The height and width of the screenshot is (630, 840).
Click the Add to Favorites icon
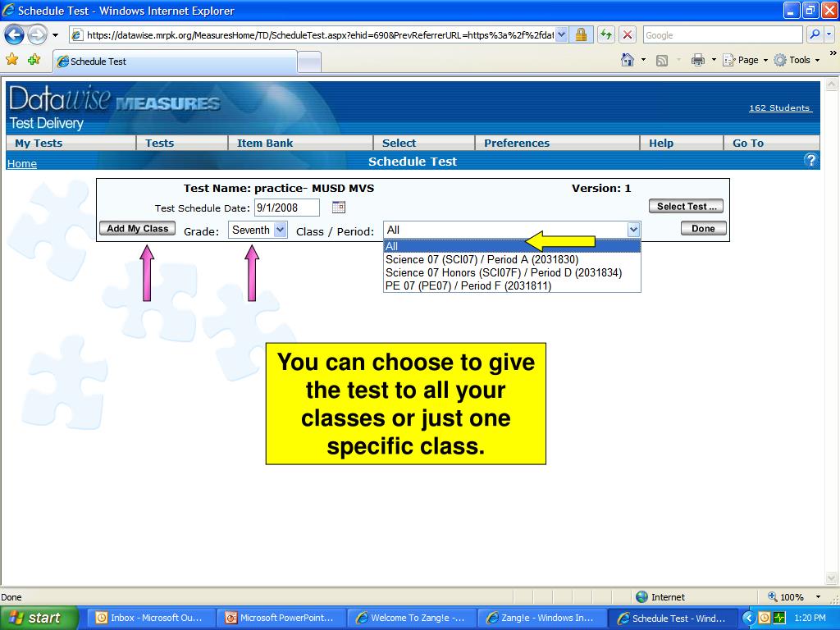point(34,59)
